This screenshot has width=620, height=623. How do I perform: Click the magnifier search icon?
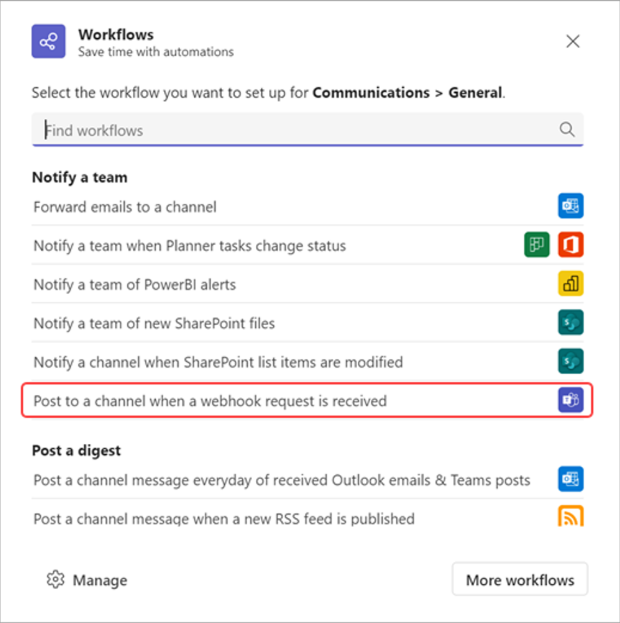pyautogui.click(x=567, y=130)
